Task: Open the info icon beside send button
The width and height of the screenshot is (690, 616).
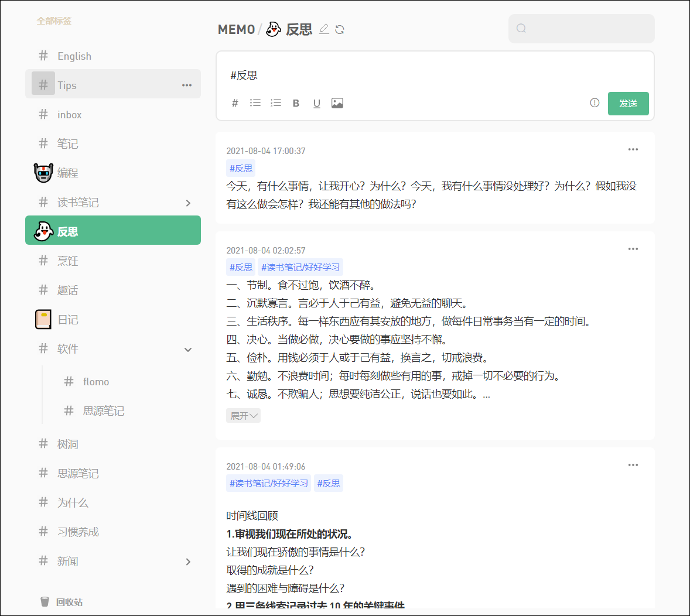Action: click(595, 103)
